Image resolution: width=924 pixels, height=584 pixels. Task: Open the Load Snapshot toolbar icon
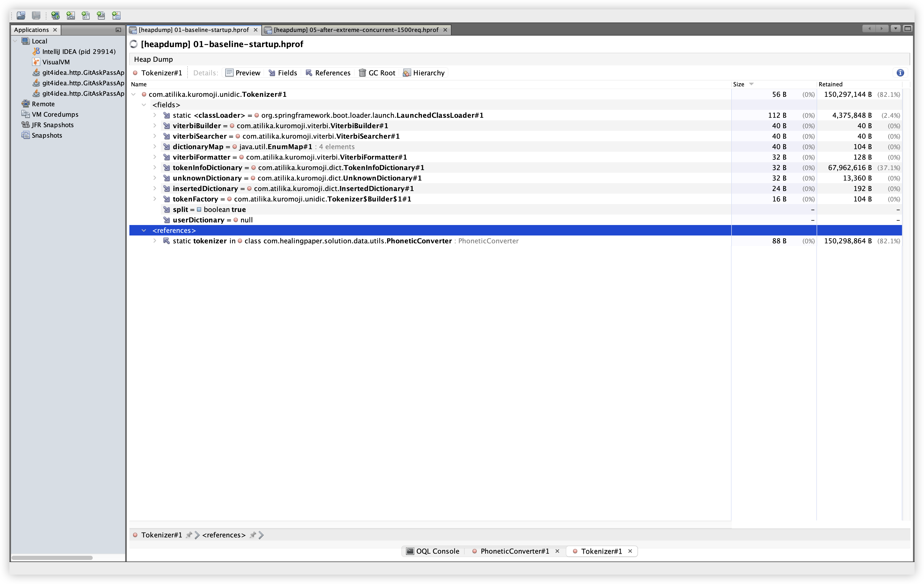pos(21,16)
